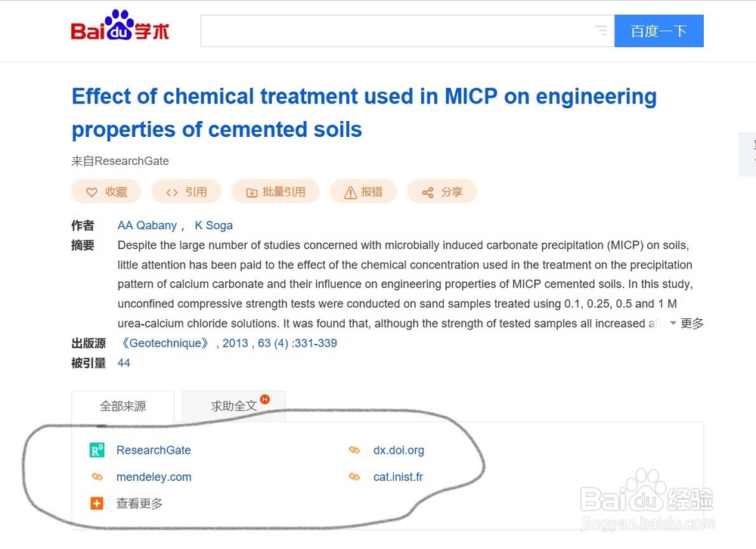Click inside the Baidu Xueshu search field
The width and height of the screenshot is (756, 549).
point(398,31)
